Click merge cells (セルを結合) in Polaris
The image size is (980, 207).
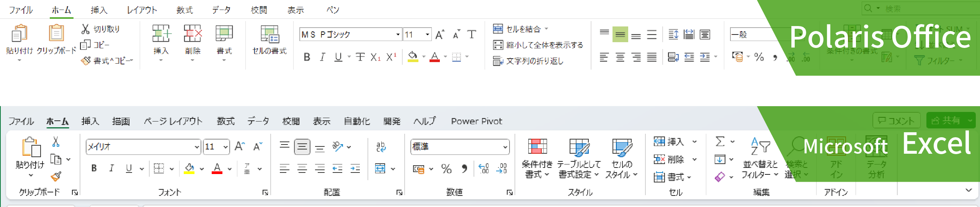517,29
